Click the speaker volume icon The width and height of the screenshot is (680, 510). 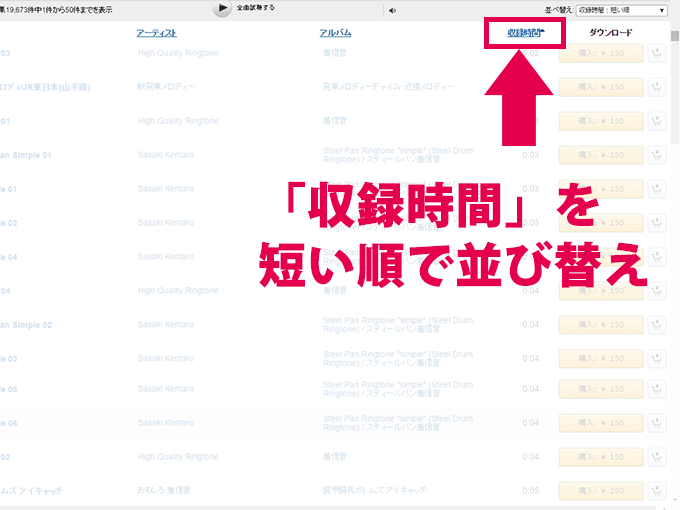[392, 11]
